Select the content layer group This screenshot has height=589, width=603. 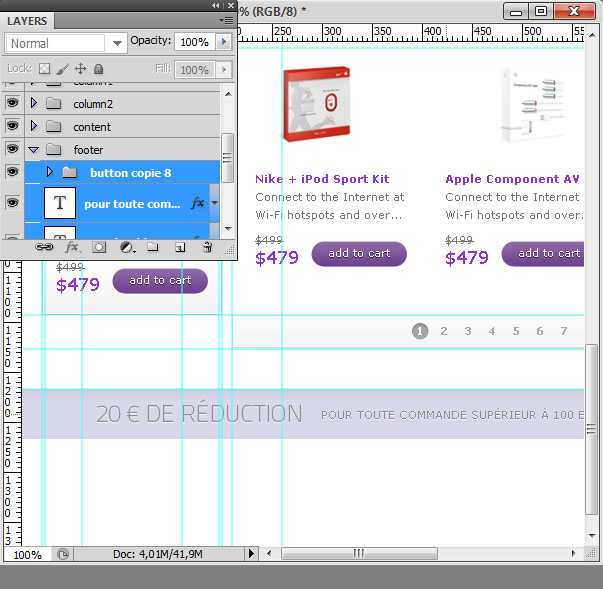click(122, 126)
